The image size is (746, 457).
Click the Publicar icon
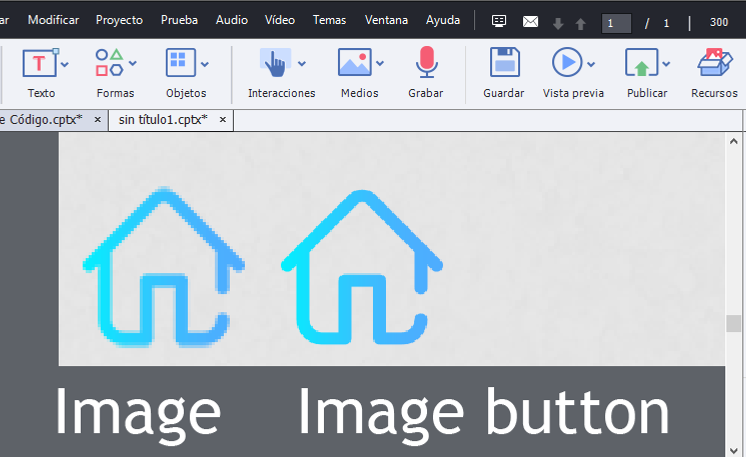(640, 64)
